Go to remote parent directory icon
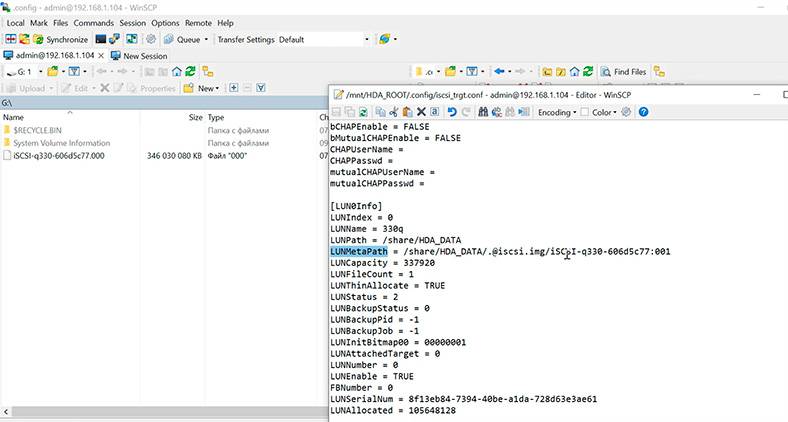 (x=547, y=71)
